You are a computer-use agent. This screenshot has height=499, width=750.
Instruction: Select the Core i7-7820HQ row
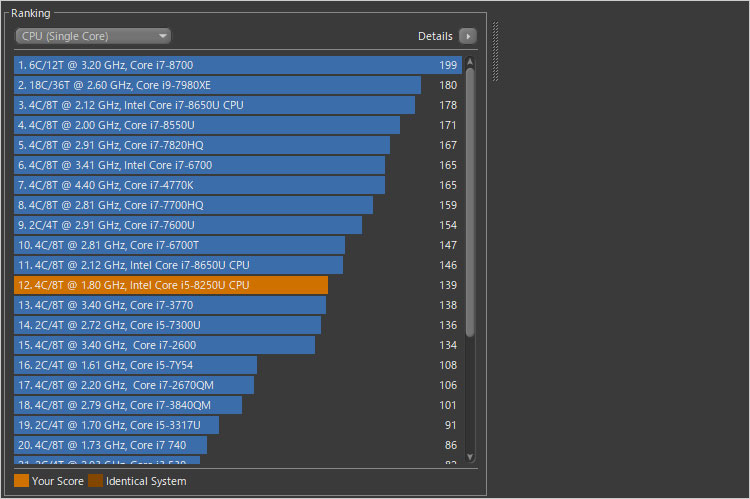pyautogui.click(x=238, y=145)
